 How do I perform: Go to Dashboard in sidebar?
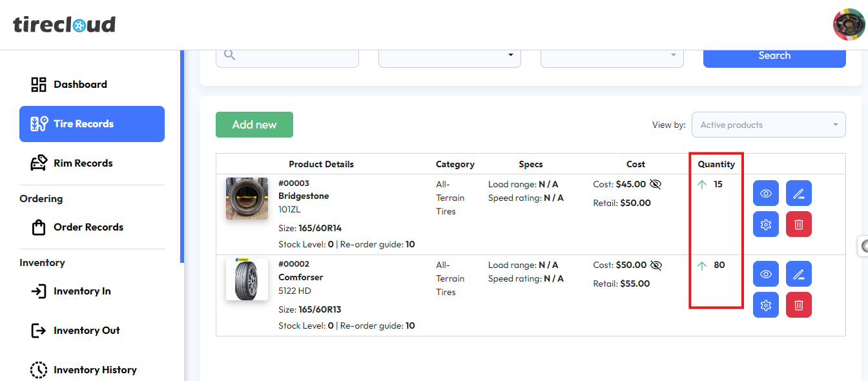pos(80,85)
